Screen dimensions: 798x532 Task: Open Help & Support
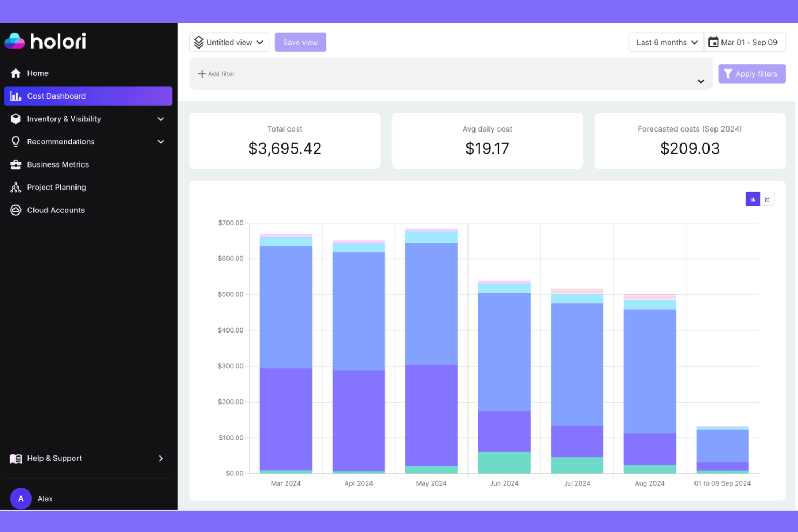pos(54,458)
